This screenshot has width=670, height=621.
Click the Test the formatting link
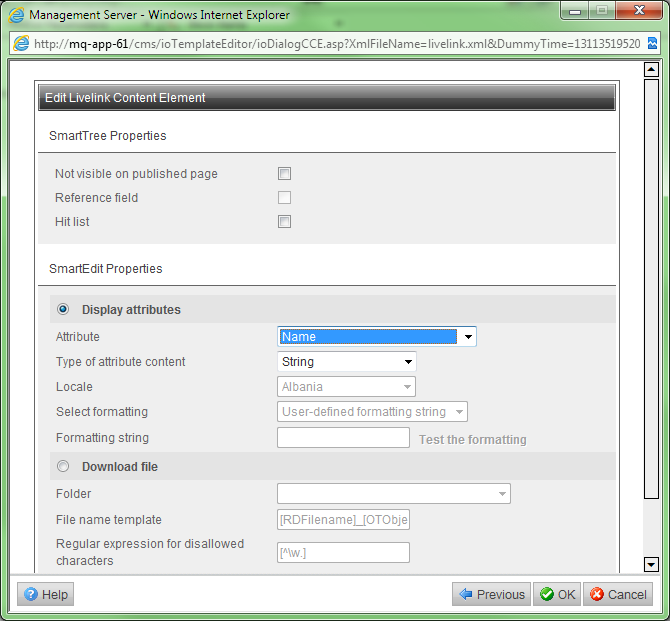(x=472, y=439)
